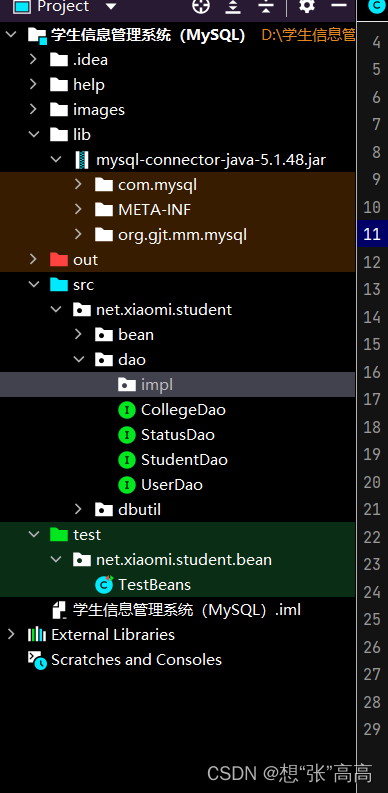Click the Scratches and Consoles label

pyautogui.click(x=137, y=660)
